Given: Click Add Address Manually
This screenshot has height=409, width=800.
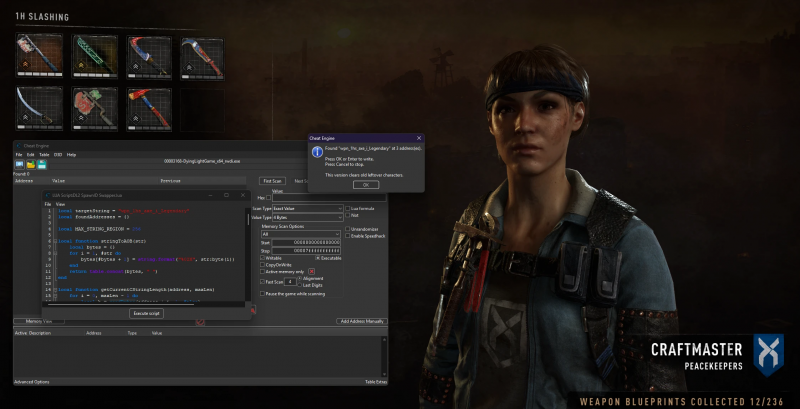Looking at the screenshot, I should tap(362, 321).
